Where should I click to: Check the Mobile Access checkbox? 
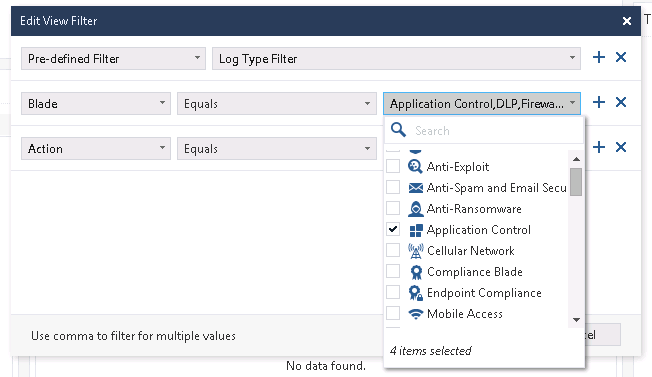pyautogui.click(x=393, y=313)
